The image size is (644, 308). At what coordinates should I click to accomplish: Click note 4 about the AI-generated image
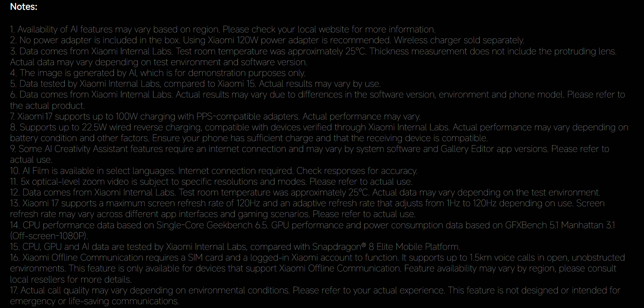pos(158,73)
